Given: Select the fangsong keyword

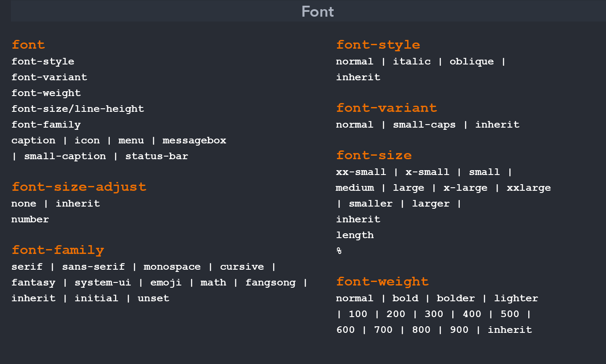Looking at the screenshot, I should click(271, 282).
